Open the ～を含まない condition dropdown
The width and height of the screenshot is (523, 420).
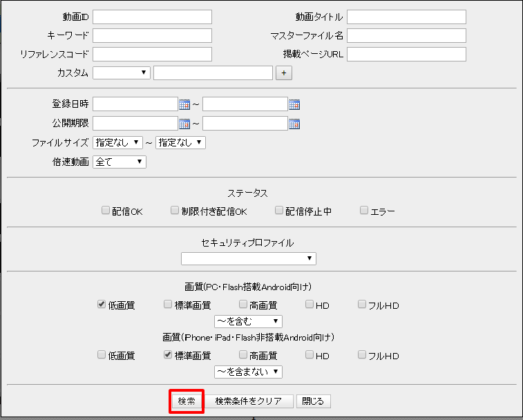pos(248,372)
